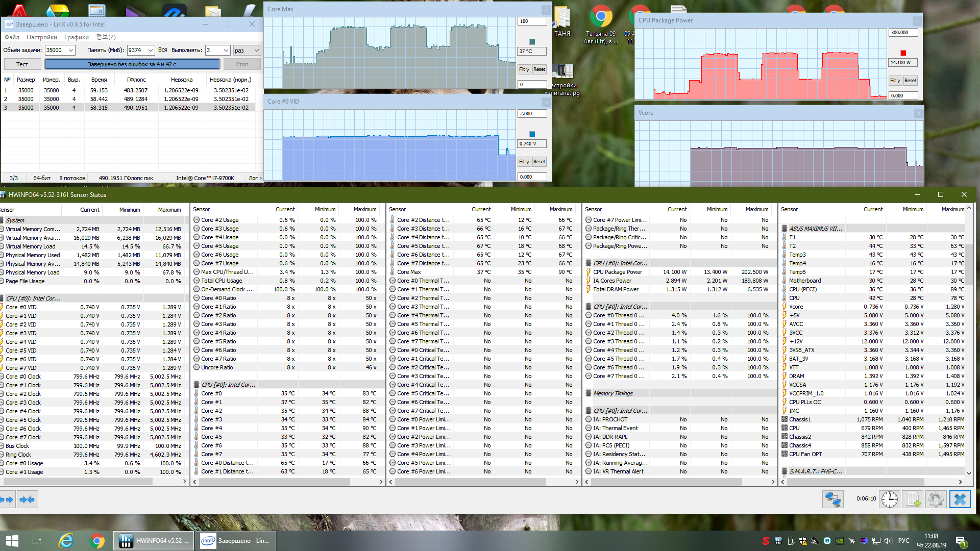
Task: Open the Настройки menu in LinX
Action: 42,37
